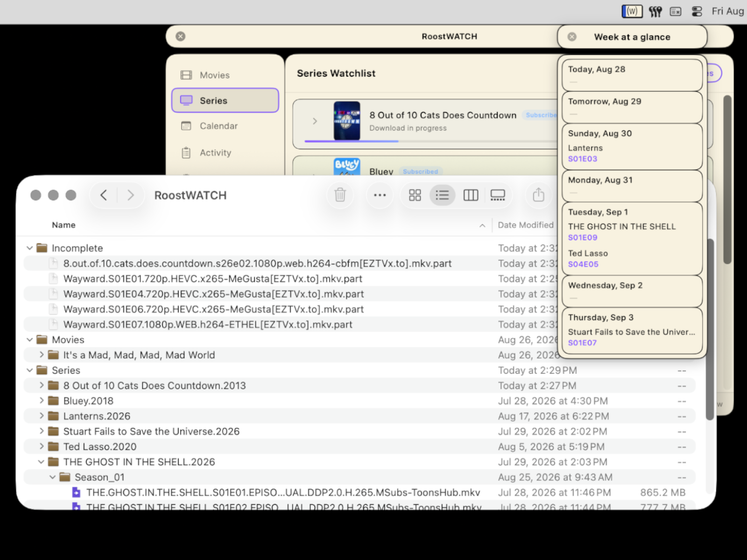
Task: Click Today, Aug 28 day card
Action: point(632,75)
